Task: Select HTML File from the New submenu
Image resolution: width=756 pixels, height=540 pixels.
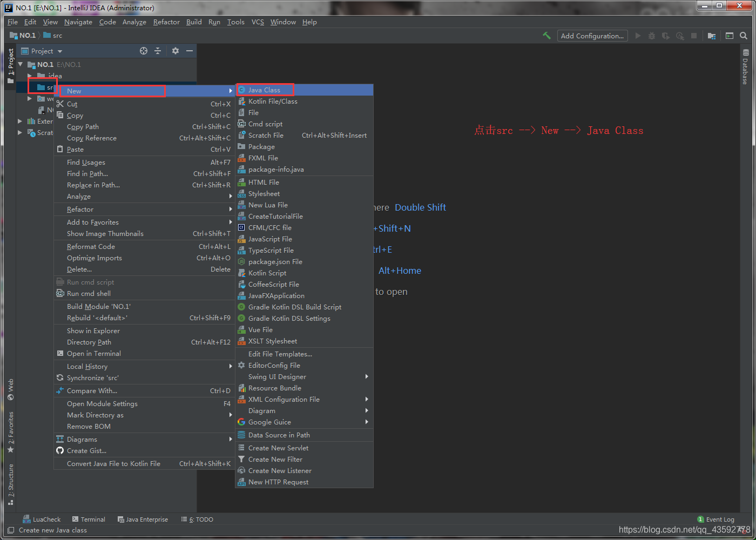Action: pos(305,183)
